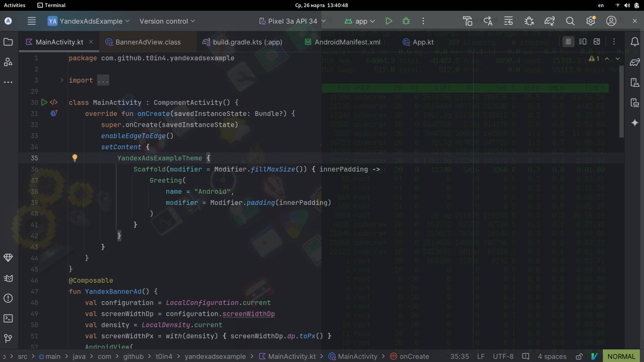Viewport: 644px width, 362px height.
Task: Switch to BannerAdView.class tab
Action: point(148,42)
